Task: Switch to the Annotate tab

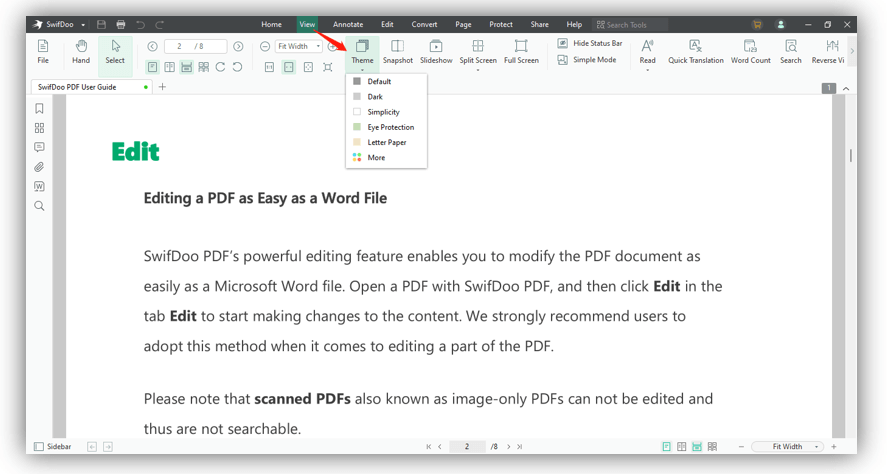Action: coord(348,24)
